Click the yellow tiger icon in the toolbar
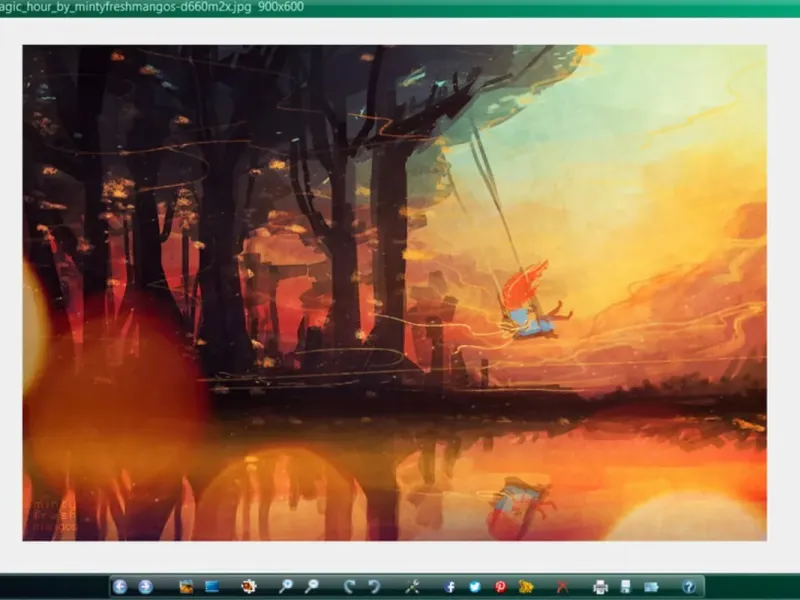 click(526, 587)
